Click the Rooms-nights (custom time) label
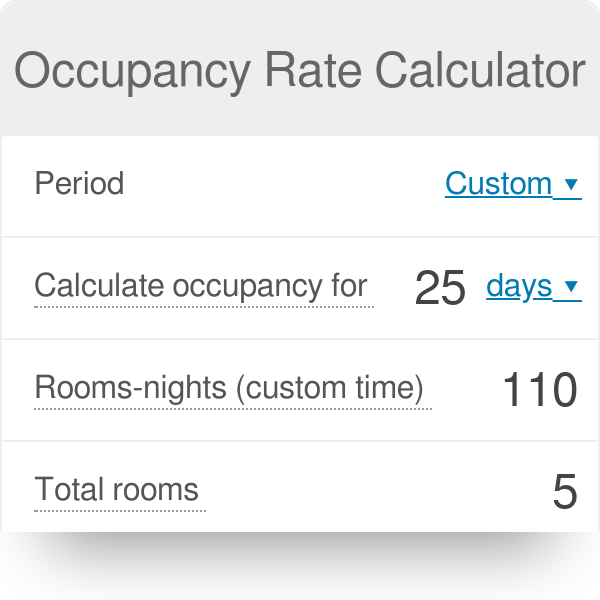Viewport: 600px width, 600px height. point(229,388)
